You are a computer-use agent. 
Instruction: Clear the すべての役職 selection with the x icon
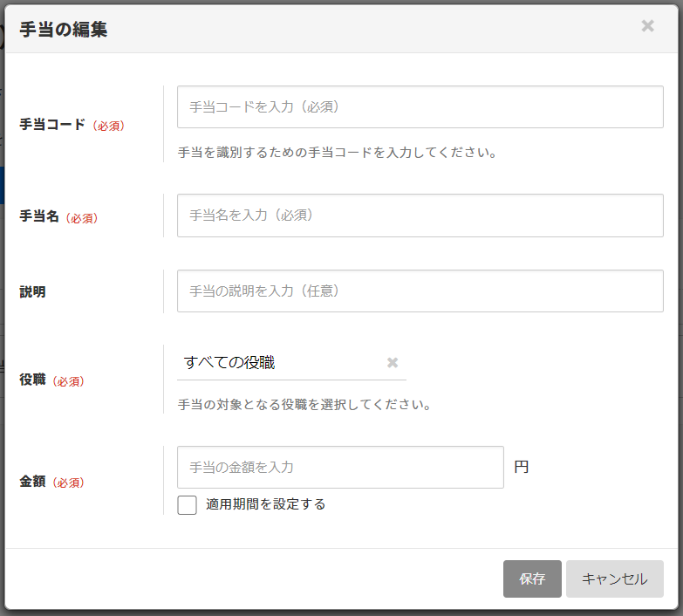pyautogui.click(x=393, y=363)
